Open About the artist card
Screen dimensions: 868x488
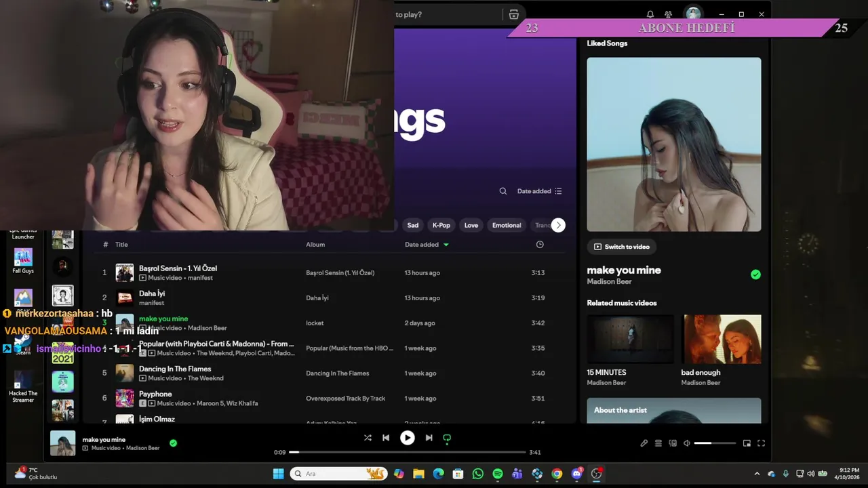point(674,411)
